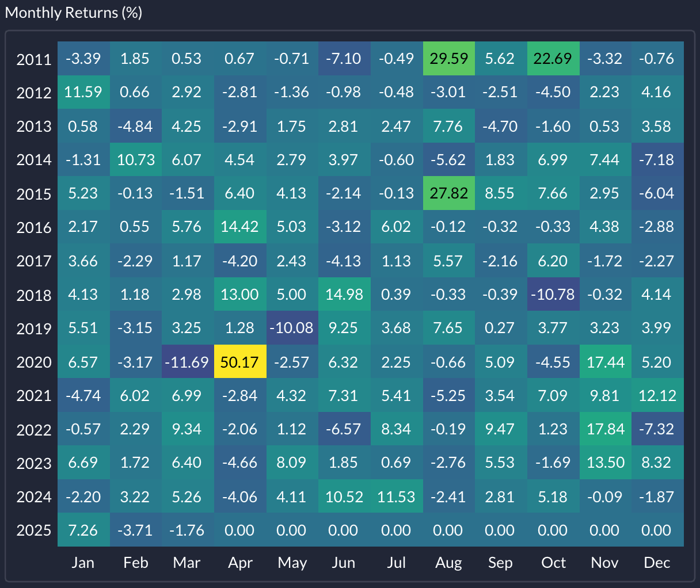The width and height of the screenshot is (700, 588).
Task: Click the 9.47 cell in September 2022
Action: pyautogui.click(x=500, y=429)
